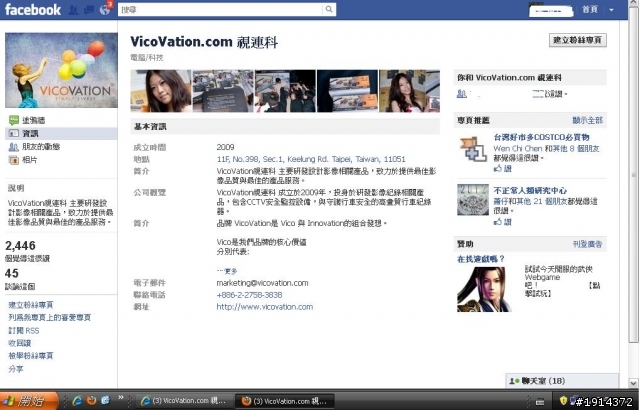
Task: Click the scrollbar down arrow
Action: [x=633, y=383]
